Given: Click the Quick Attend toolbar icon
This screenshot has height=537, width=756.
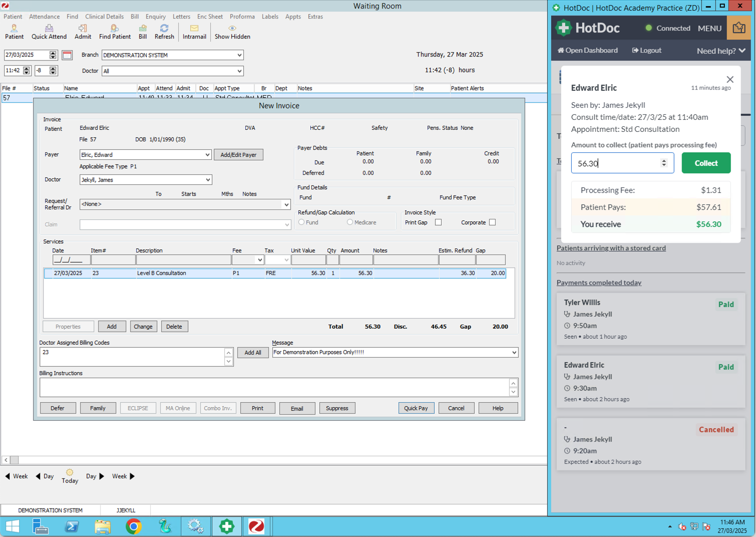Looking at the screenshot, I should click(x=49, y=32).
